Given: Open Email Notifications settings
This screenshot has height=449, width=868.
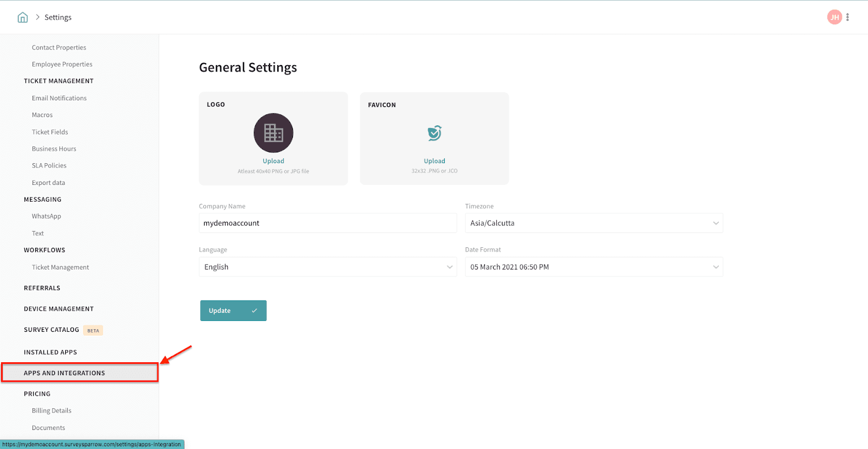Looking at the screenshot, I should [x=59, y=98].
